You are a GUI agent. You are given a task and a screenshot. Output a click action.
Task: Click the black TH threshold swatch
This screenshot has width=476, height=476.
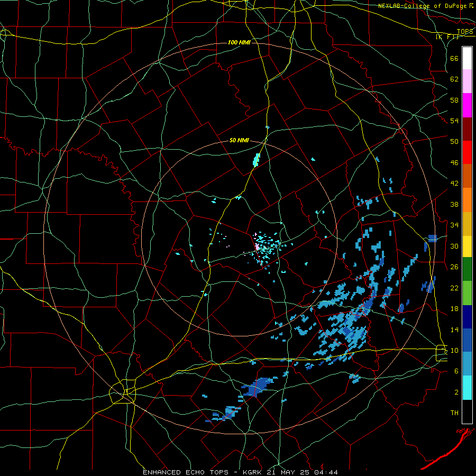pyautogui.click(x=467, y=411)
